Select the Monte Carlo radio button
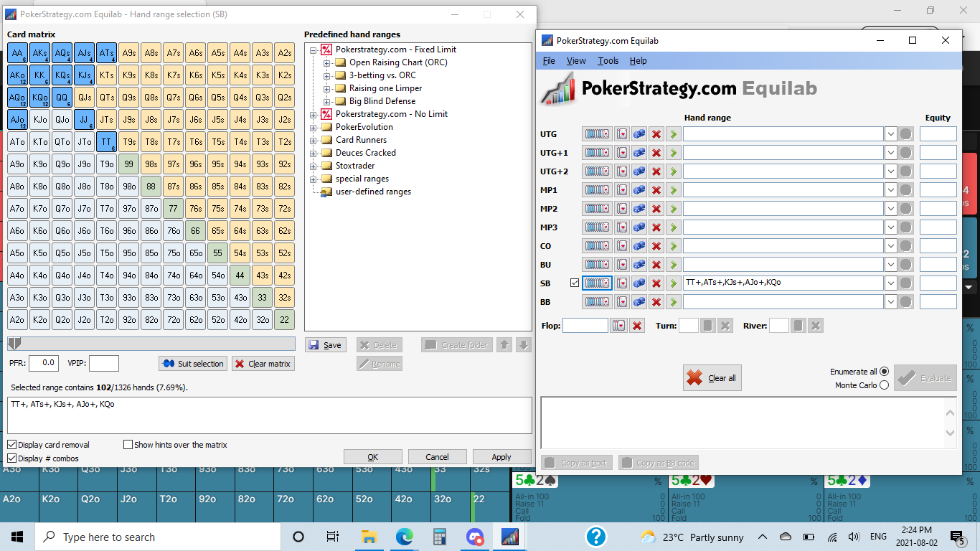The image size is (980, 551). click(884, 385)
